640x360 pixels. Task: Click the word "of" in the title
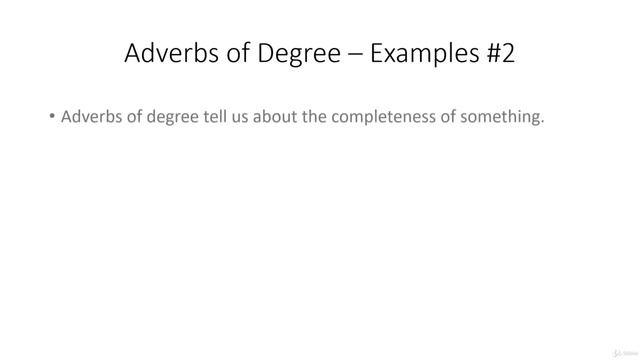238,53
